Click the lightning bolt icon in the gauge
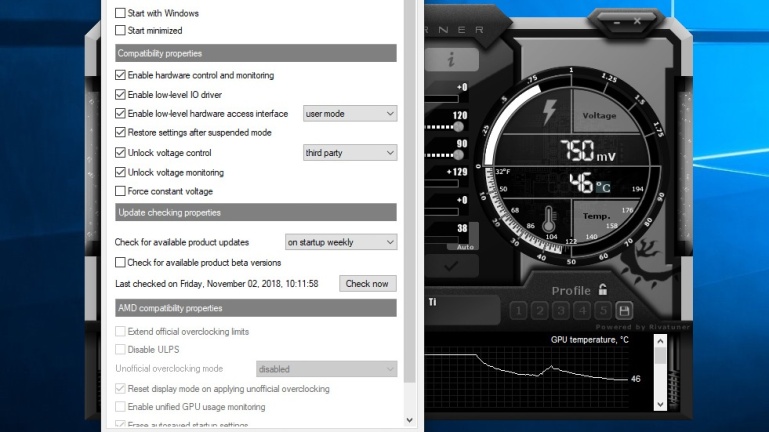This screenshot has height=432, width=769. pyautogui.click(x=549, y=112)
